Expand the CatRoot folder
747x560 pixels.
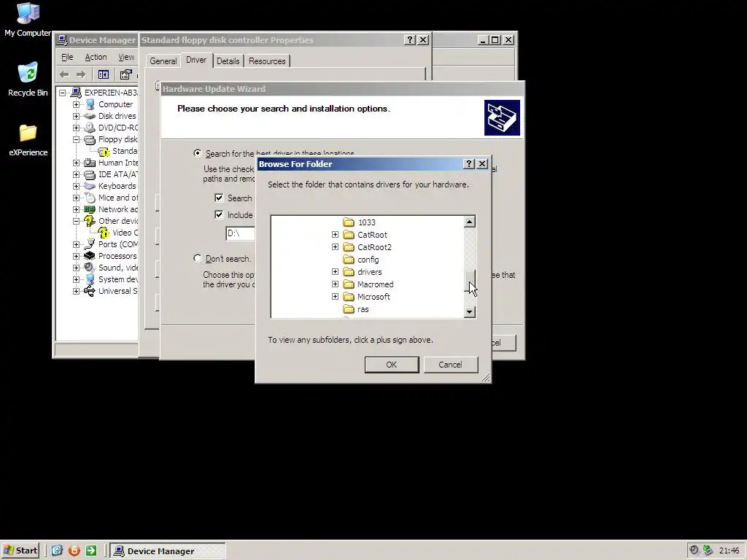coord(335,234)
